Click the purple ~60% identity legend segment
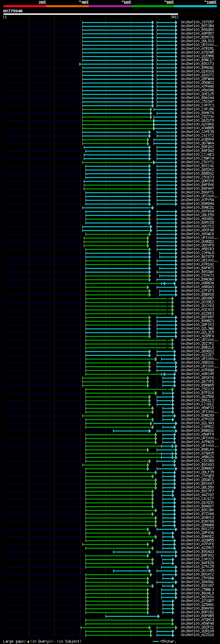The height and width of the screenshot is (644, 220). click(x=110, y=6)
